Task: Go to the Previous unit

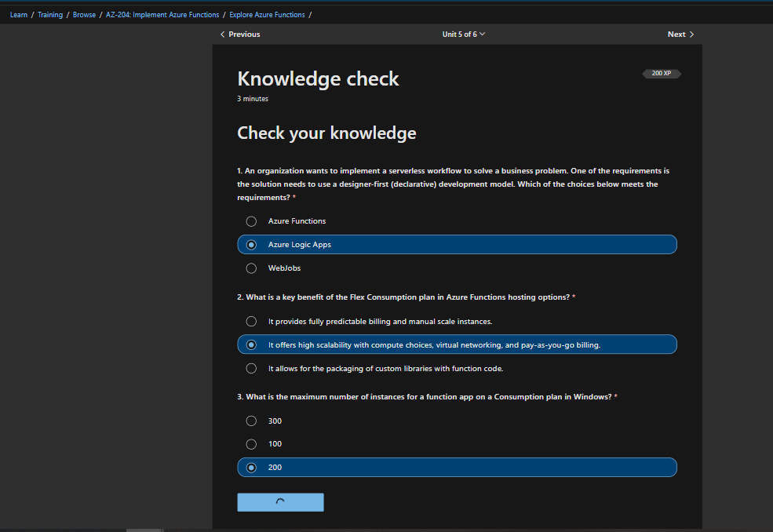Action: tap(240, 34)
